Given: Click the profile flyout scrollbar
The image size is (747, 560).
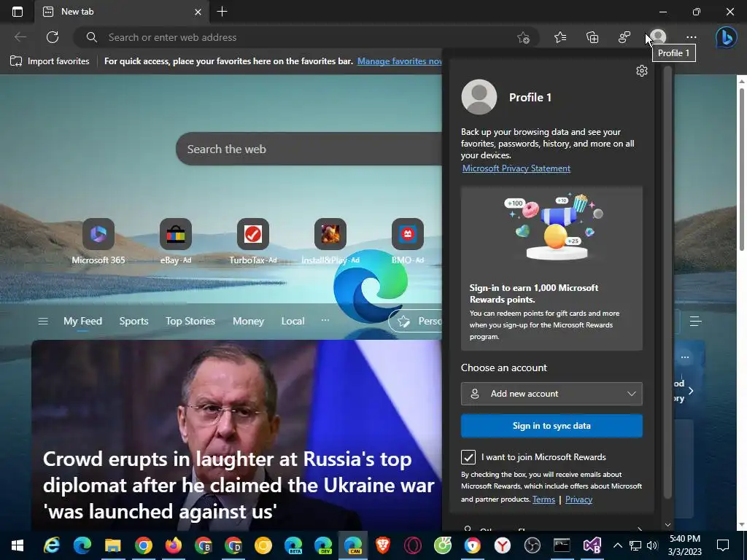Looking at the screenshot, I should 667,282.
